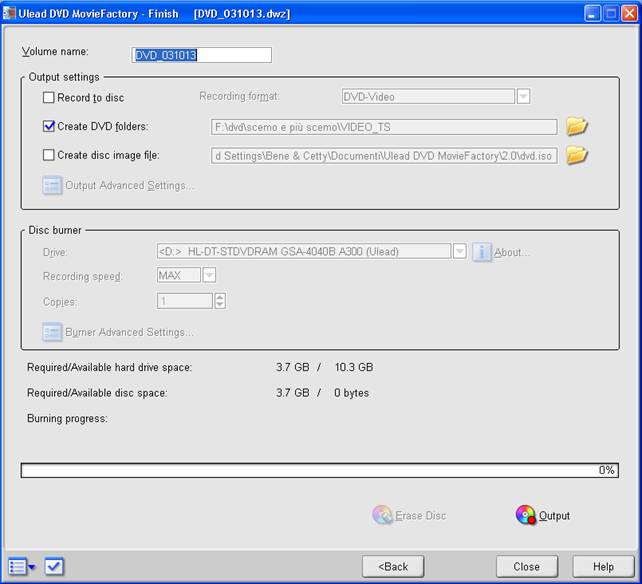The width and height of the screenshot is (642, 584).
Task: Click the Burning progress label
Action: (68, 419)
